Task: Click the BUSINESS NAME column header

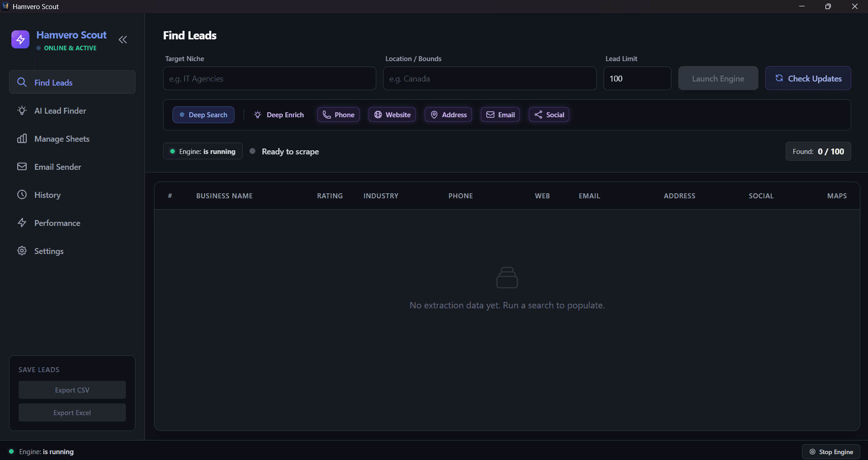Action: click(225, 196)
